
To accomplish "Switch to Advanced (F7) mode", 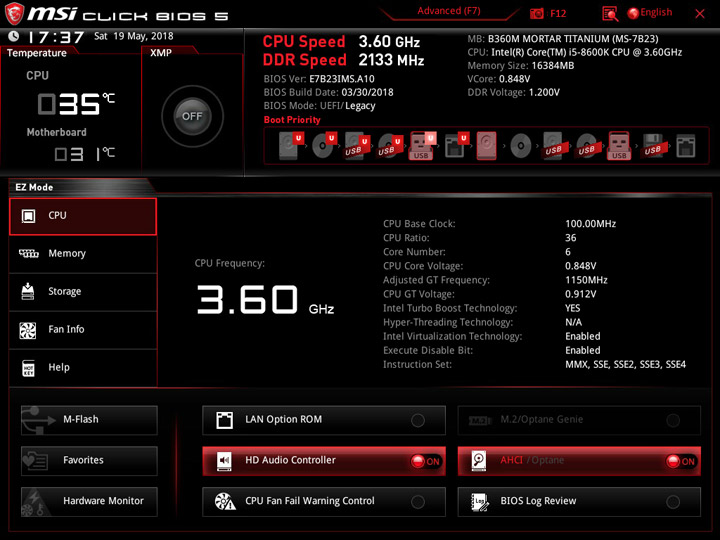I will tap(449, 11).
